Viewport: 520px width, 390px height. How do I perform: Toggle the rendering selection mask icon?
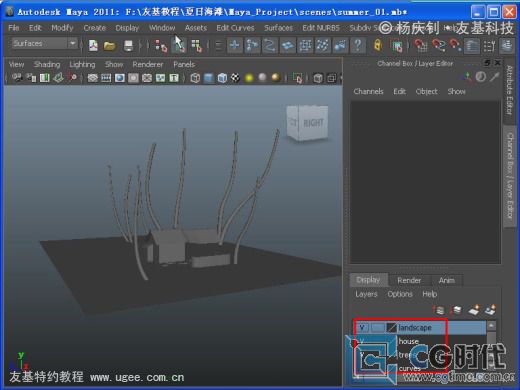(x=340, y=45)
